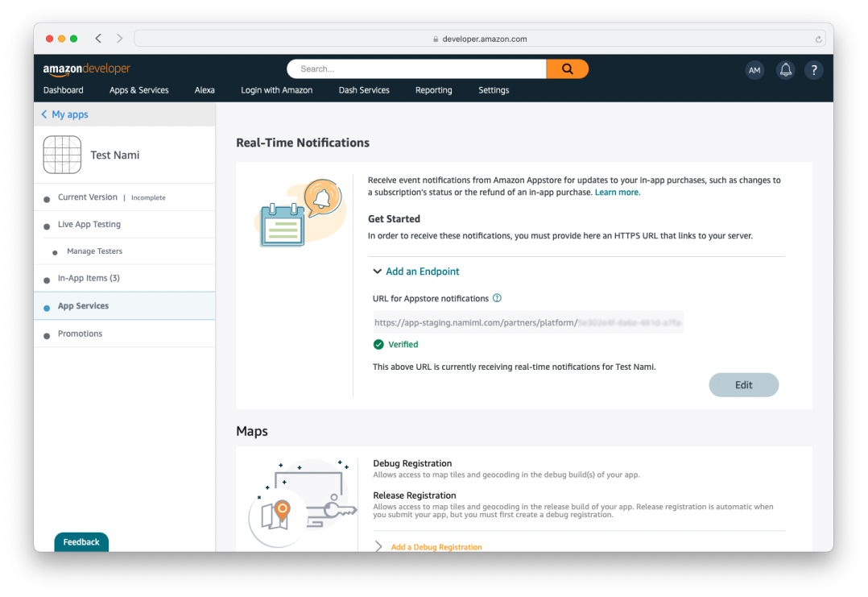Screen dimensions: 868x597
Task: Go back to My apps
Action: pos(70,114)
